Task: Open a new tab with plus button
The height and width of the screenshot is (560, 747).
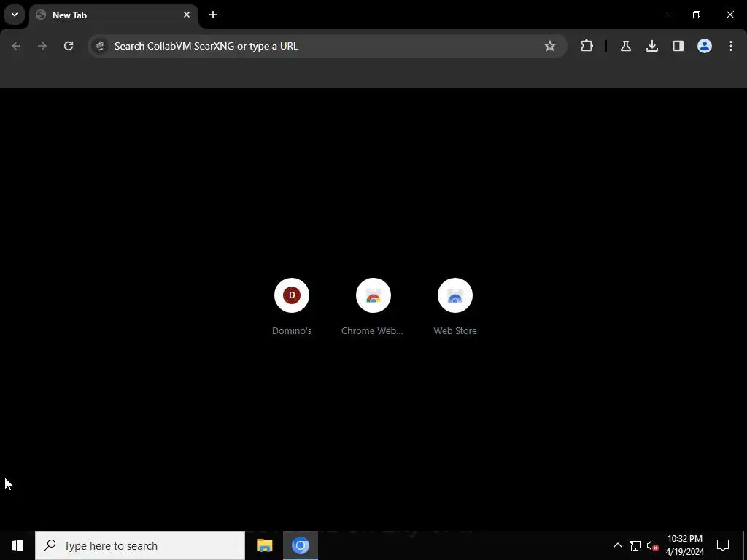Action: 213,15
